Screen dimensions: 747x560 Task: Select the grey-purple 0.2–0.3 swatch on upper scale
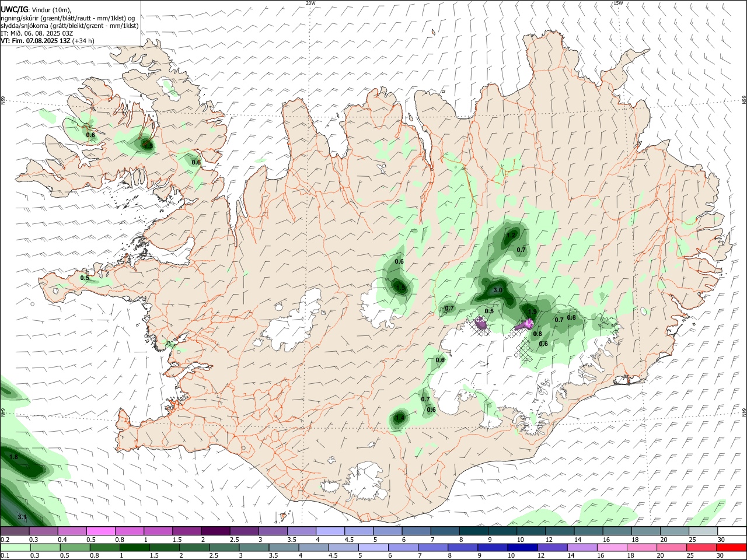click(15, 531)
